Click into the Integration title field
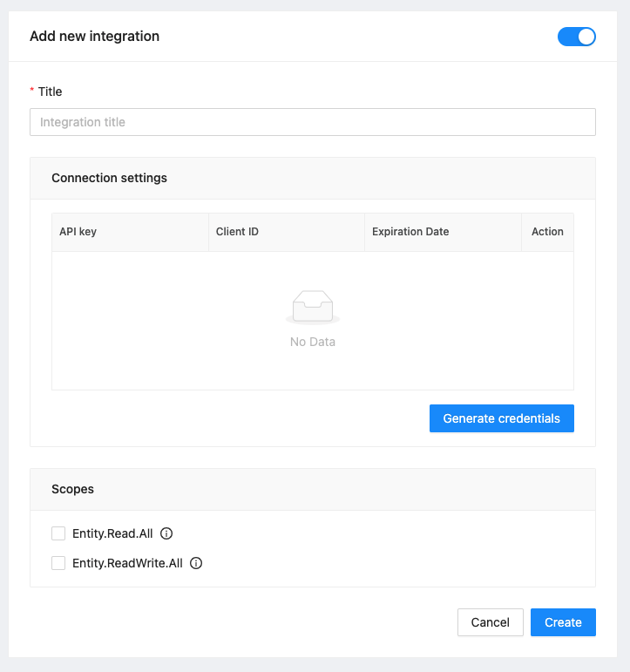This screenshot has height=672, width=630. tap(313, 122)
